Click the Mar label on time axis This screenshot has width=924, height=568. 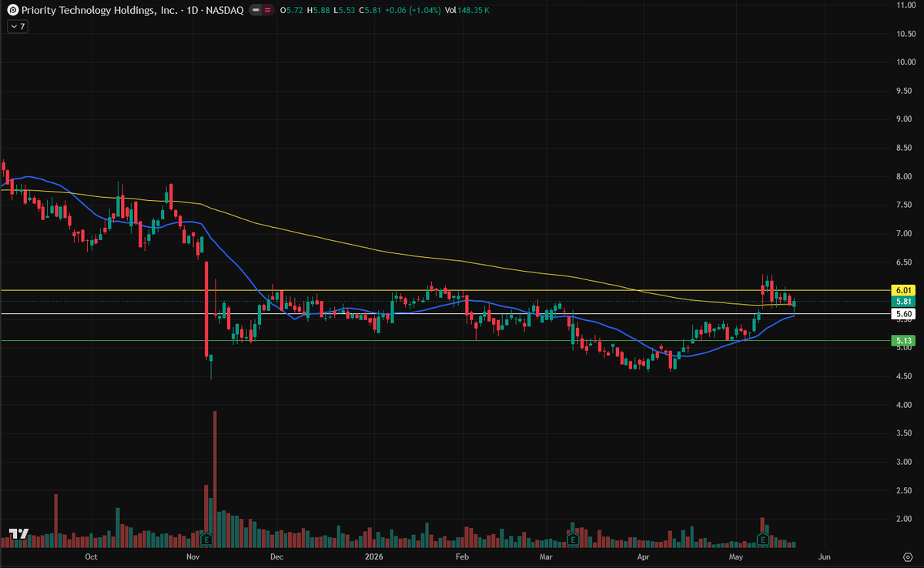(x=547, y=556)
